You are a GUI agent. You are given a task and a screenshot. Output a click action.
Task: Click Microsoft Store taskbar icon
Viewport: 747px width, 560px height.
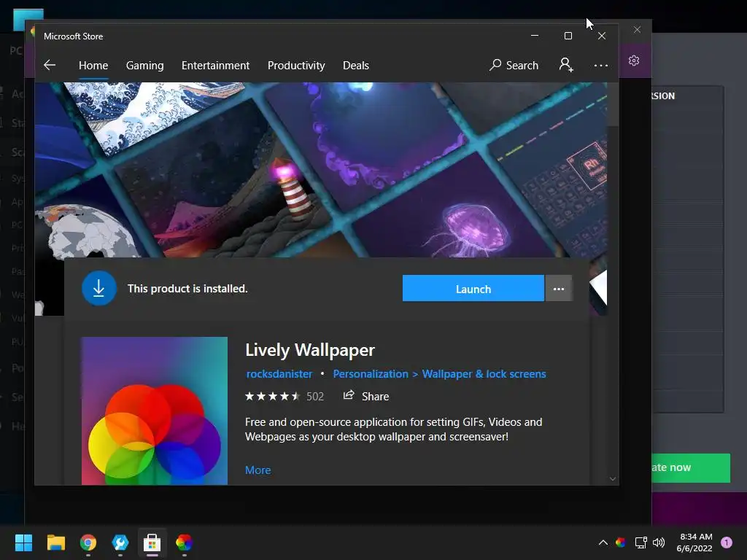pyautogui.click(x=152, y=542)
